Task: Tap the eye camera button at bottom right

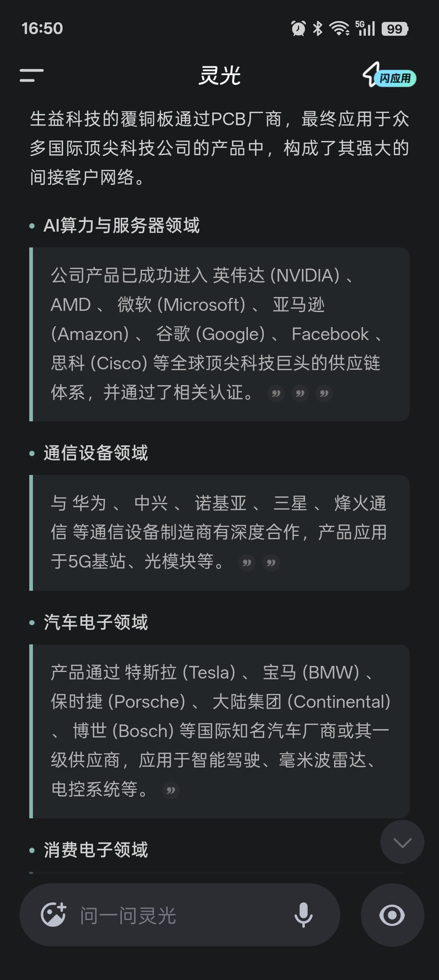Action: click(392, 915)
